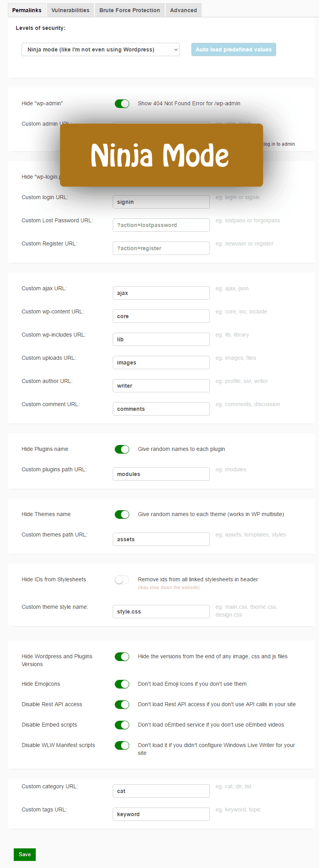The height and width of the screenshot is (868, 319).
Task: Go to the Advanced tab
Action: pos(183,10)
